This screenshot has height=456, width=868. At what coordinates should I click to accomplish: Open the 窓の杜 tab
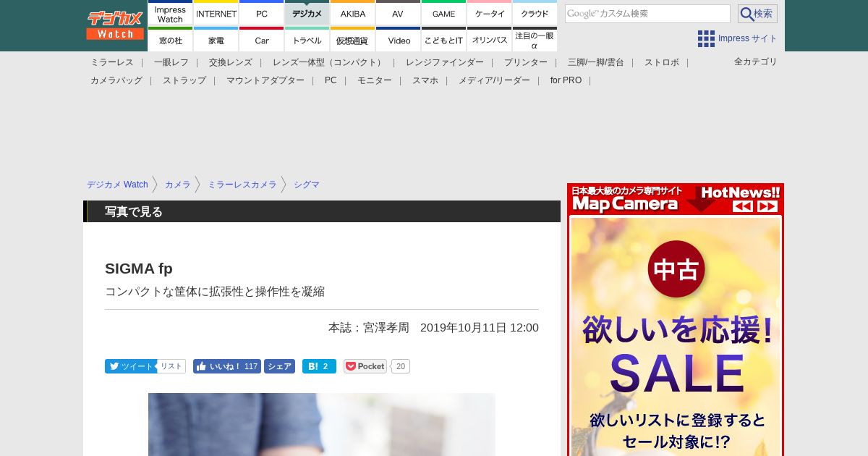tap(171, 40)
